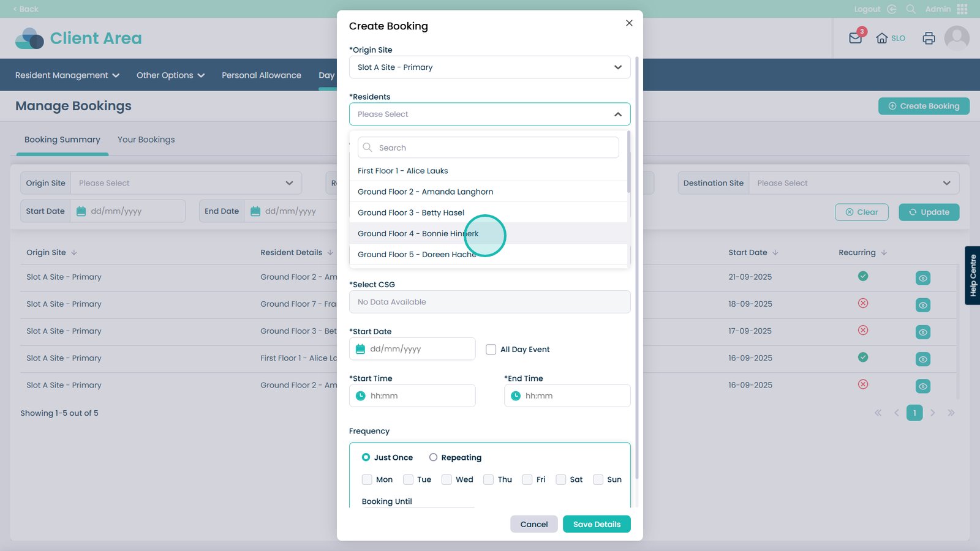Click the printer icon in header

click(929, 38)
